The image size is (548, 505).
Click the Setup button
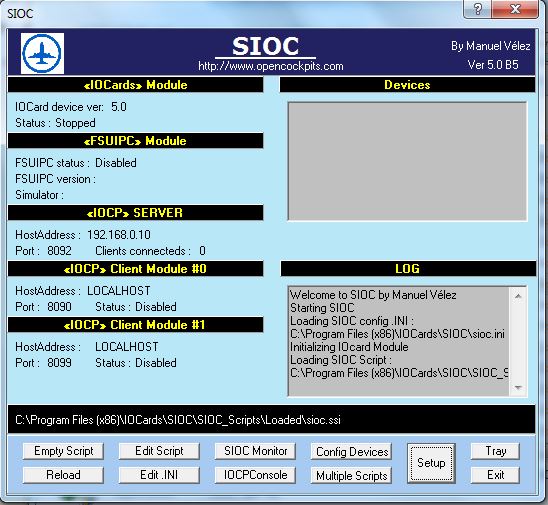[431, 463]
